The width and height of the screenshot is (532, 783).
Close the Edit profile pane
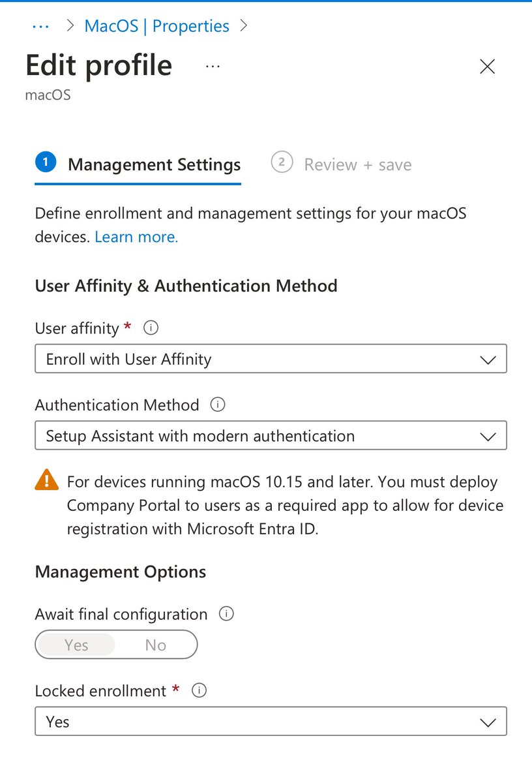488,67
